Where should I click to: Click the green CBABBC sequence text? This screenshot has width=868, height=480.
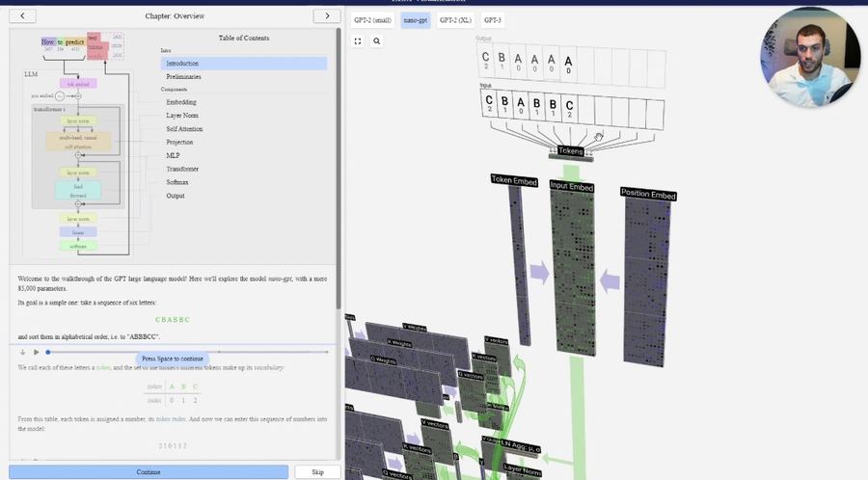point(173,320)
